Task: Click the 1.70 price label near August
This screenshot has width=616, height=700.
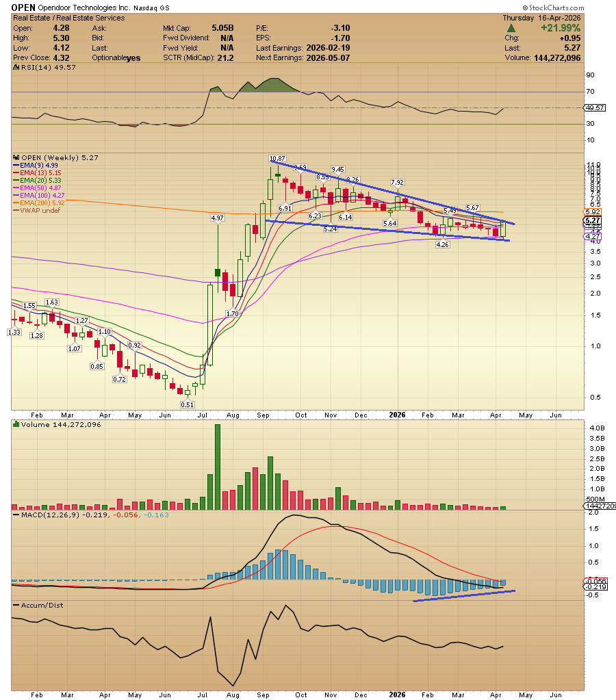Action: click(x=232, y=313)
